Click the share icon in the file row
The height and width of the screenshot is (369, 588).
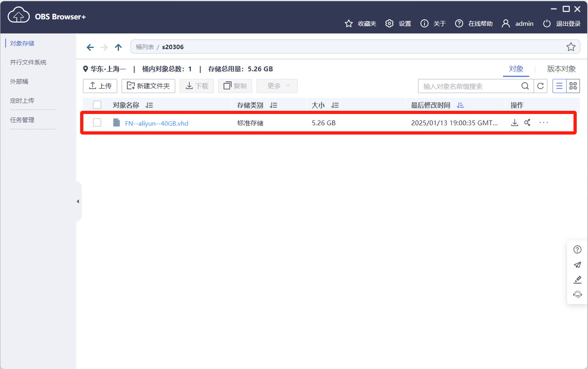click(x=527, y=122)
